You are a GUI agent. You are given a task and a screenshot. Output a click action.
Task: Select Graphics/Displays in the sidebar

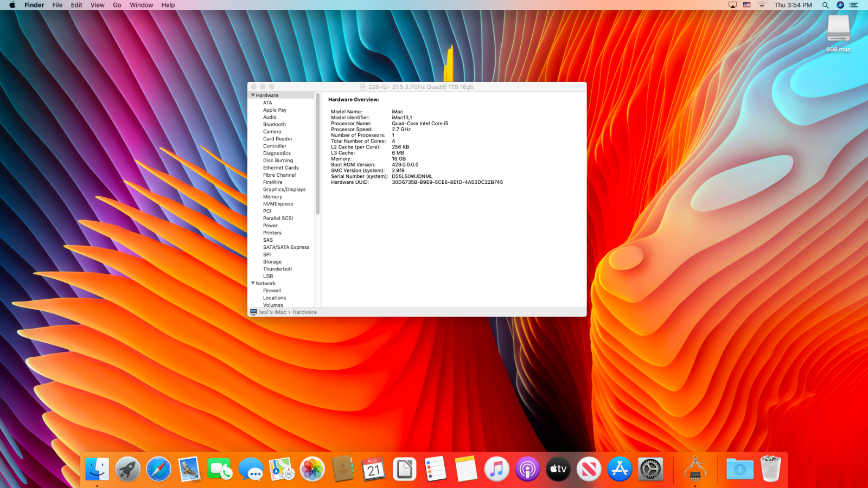[284, 189]
